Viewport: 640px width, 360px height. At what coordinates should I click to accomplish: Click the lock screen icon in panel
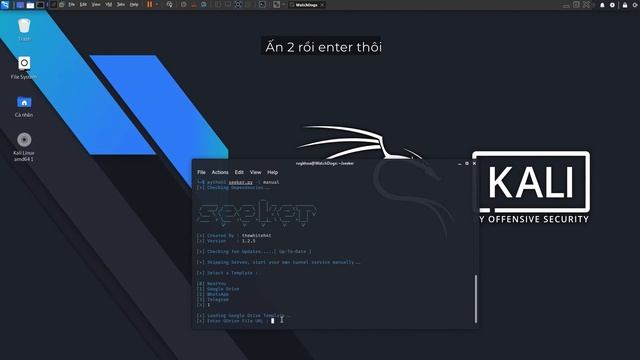pyautogui.click(x=625, y=5)
